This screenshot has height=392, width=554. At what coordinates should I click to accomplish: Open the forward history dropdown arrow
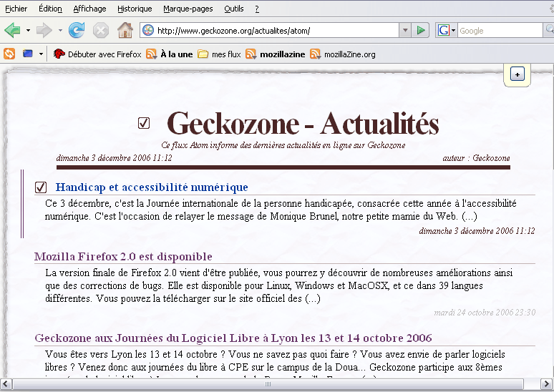[60, 31]
